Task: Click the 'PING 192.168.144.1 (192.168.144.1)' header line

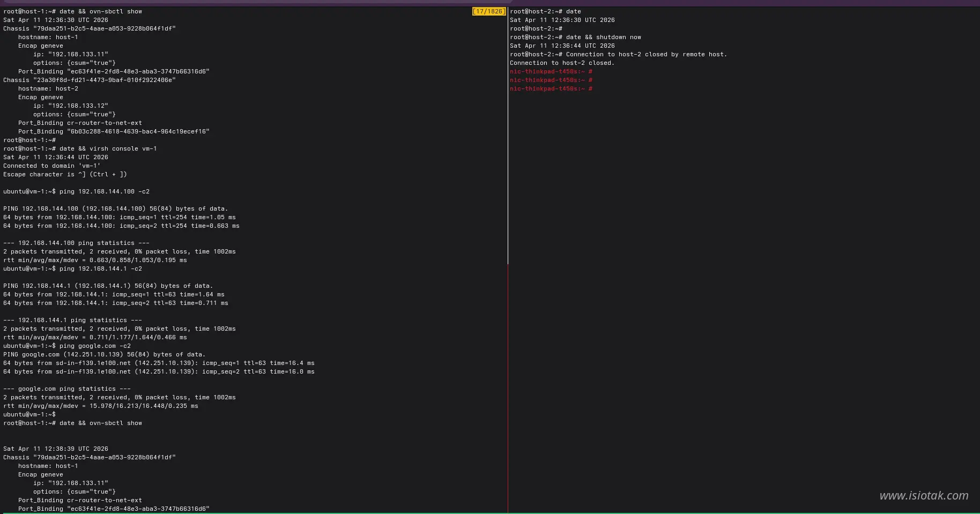Action: click(108, 286)
